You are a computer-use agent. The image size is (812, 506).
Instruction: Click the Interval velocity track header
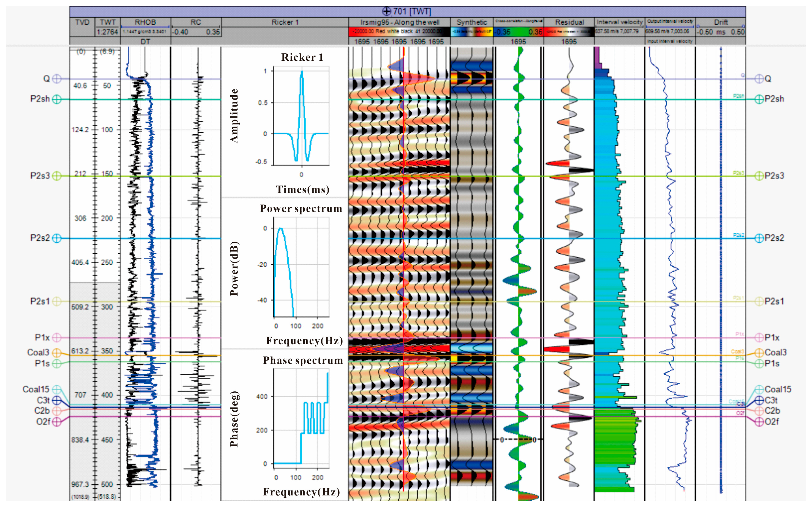point(620,22)
